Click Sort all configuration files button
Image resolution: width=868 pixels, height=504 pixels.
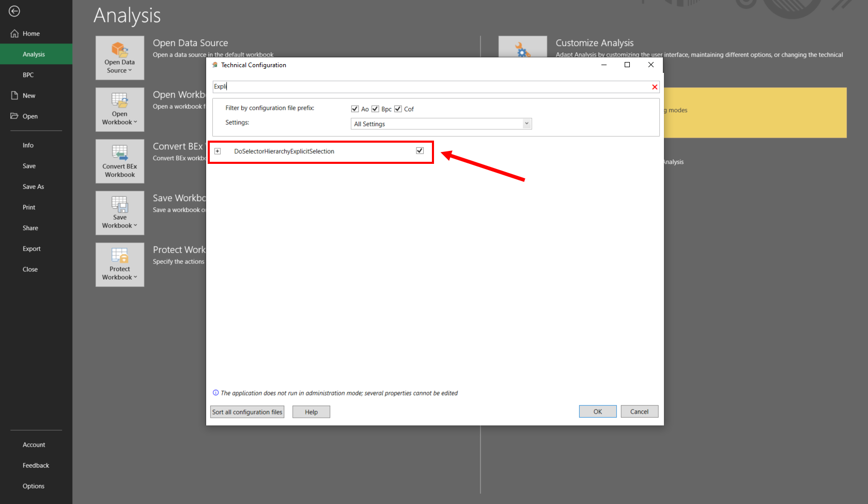click(247, 412)
